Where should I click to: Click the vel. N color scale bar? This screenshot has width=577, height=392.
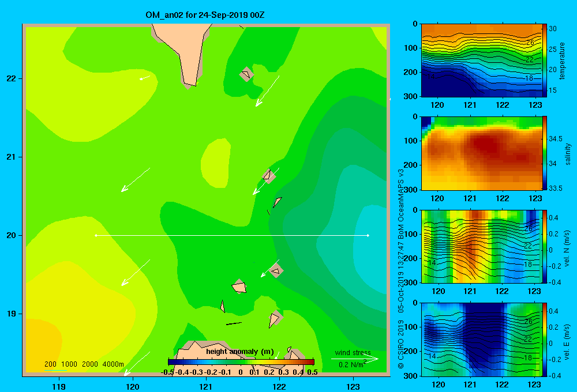click(545, 246)
